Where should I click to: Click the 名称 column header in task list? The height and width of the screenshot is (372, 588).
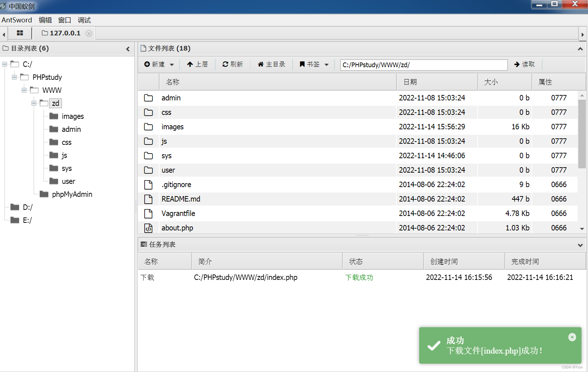point(165,261)
